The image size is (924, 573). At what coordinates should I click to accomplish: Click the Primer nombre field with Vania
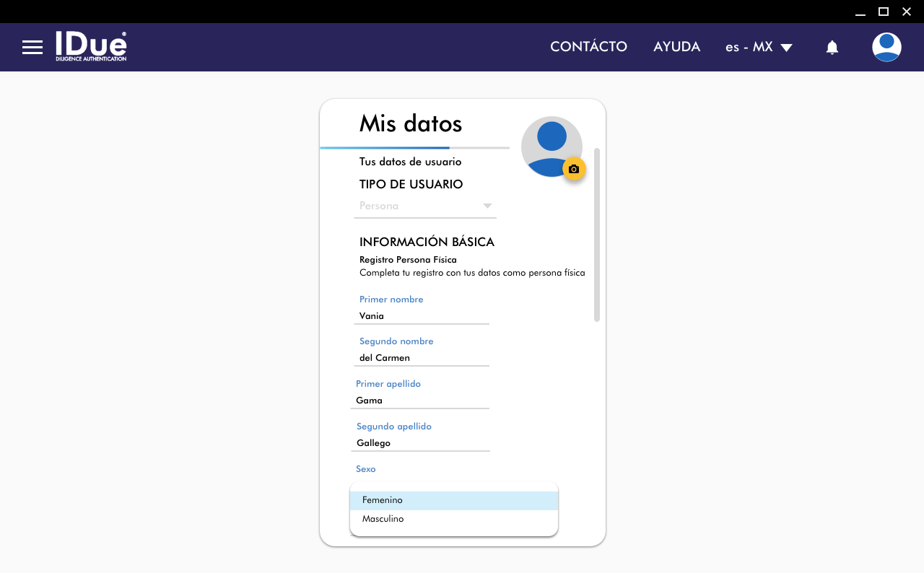point(422,316)
